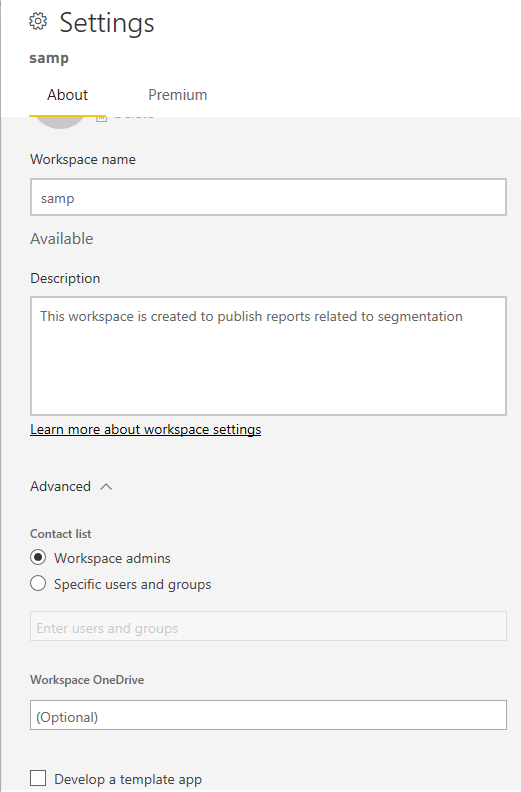This screenshot has height=792, width=521.
Task: Click the Description label
Action: pyautogui.click(x=65, y=278)
